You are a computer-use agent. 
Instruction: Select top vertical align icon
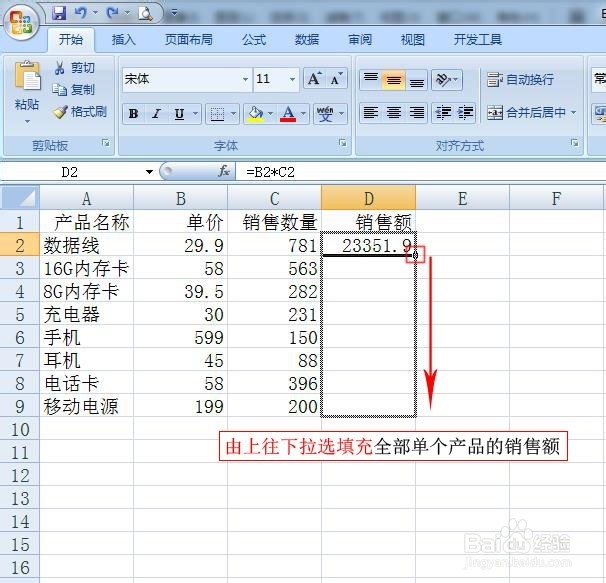click(x=371, y=80)
